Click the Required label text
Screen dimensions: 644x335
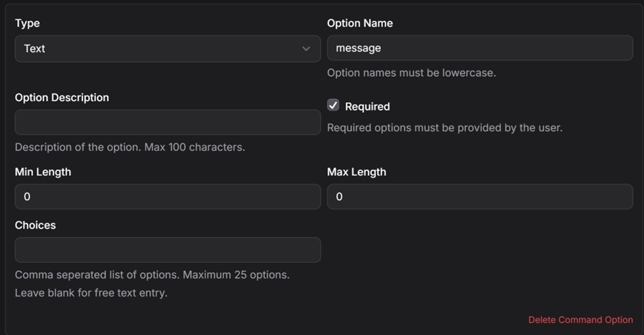tap(367, 107)
